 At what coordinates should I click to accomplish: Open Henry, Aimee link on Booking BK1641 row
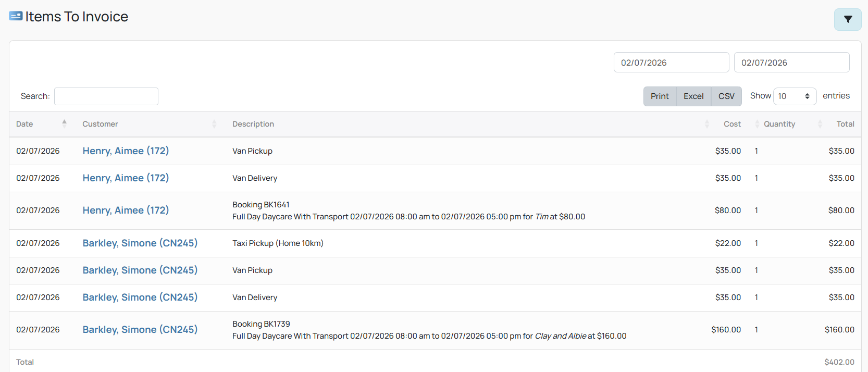pyautogui.click(x=126, y=210)
